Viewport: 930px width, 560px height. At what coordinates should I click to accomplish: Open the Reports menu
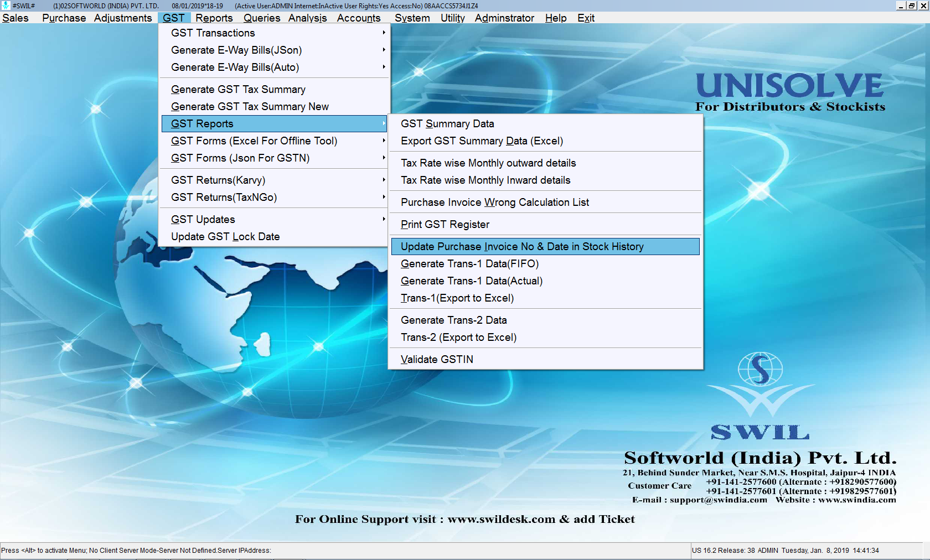click(214, 18)
